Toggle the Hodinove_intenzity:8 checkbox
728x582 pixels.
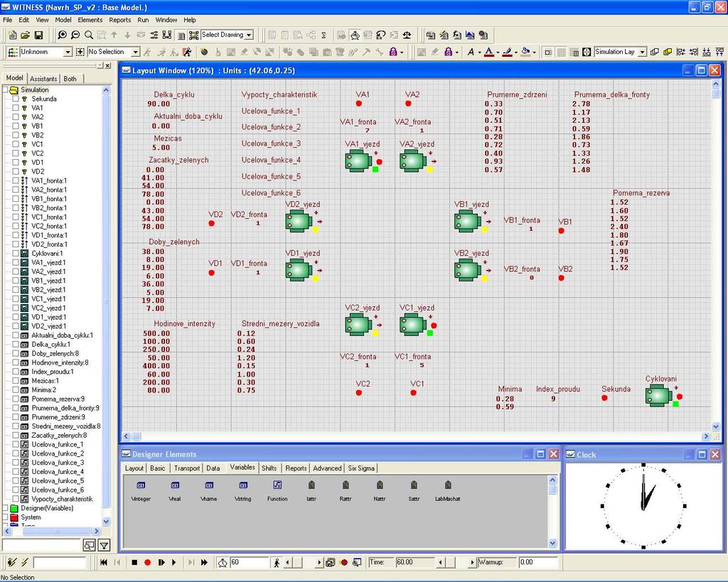pyautogui.click(x=16, y=362)
